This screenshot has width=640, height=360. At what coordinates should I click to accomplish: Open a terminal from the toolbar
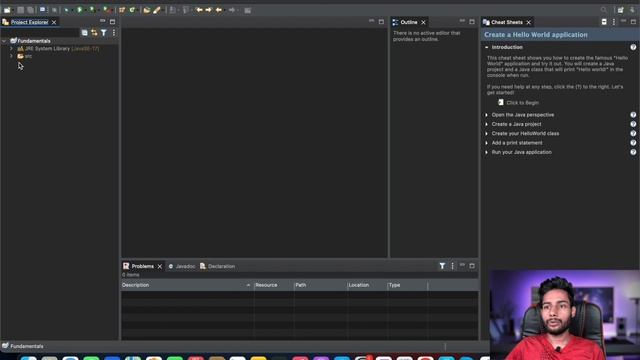point(42,10)
